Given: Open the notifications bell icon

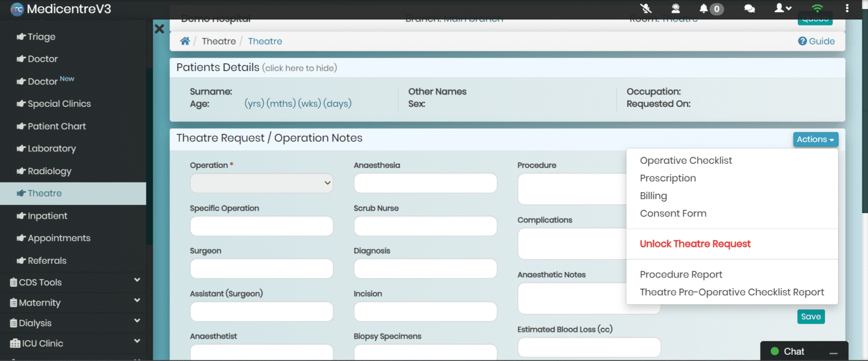Looking at the screenshot, I should [704, 8].
